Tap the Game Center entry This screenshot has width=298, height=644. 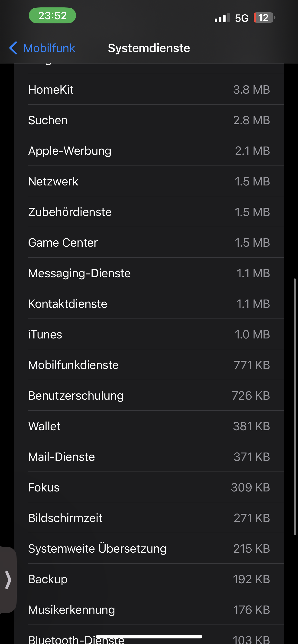tap(149, 242)
